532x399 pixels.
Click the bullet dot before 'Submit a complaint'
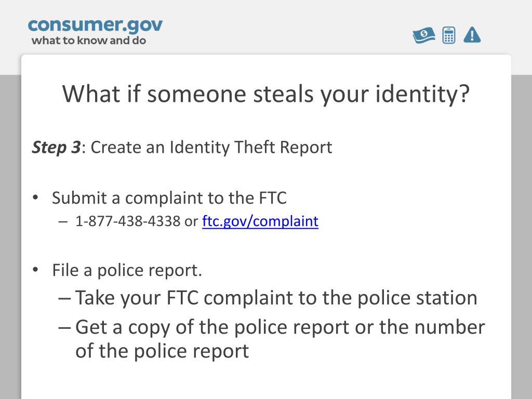click(x=35, y=198)
